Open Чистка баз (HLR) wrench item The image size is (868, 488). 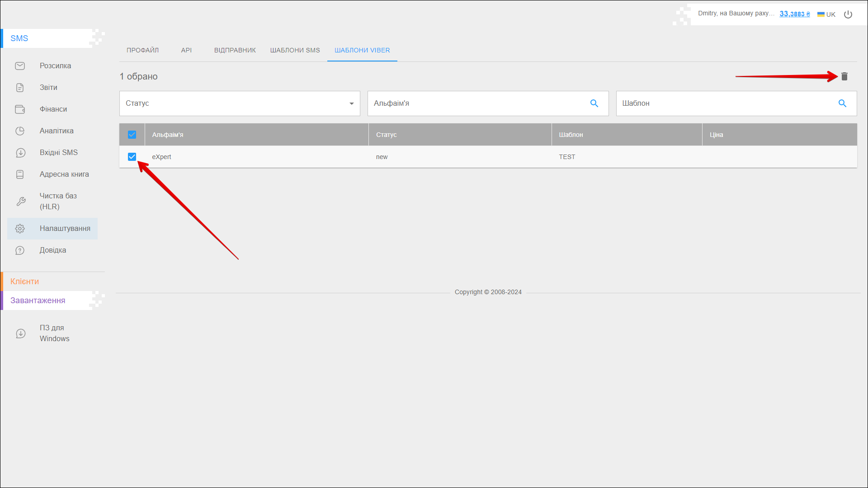tap(58, 202)
